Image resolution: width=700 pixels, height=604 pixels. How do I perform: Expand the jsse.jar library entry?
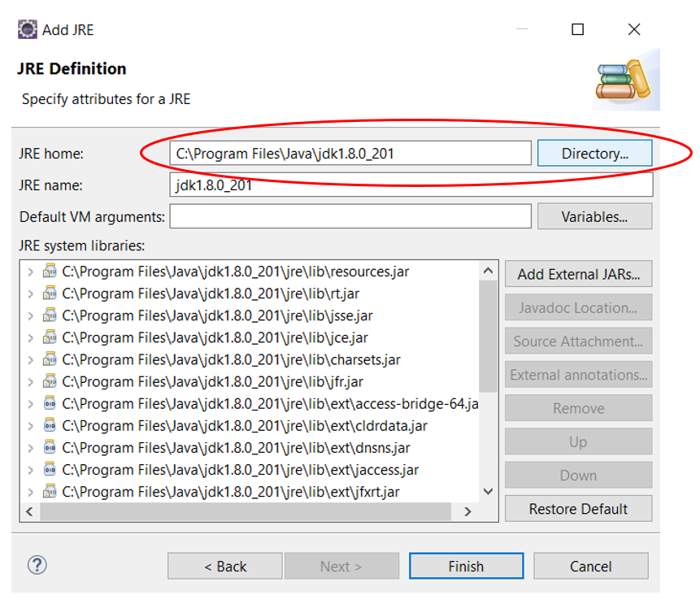(30, 315)
